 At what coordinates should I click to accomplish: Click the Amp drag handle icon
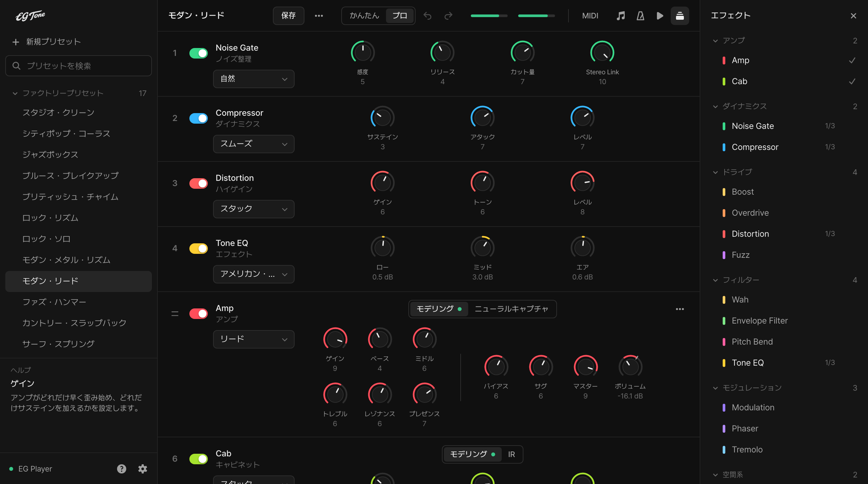tap(175, 313)
